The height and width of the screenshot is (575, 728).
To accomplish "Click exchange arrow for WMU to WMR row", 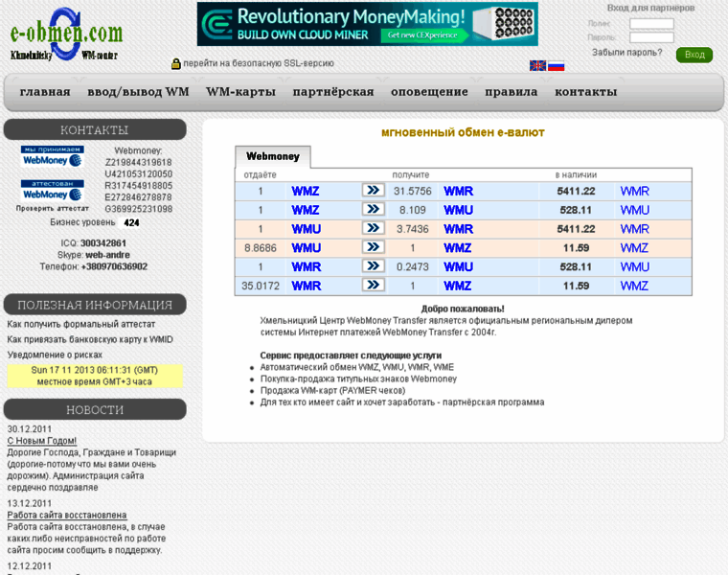I will click(374, 228).
